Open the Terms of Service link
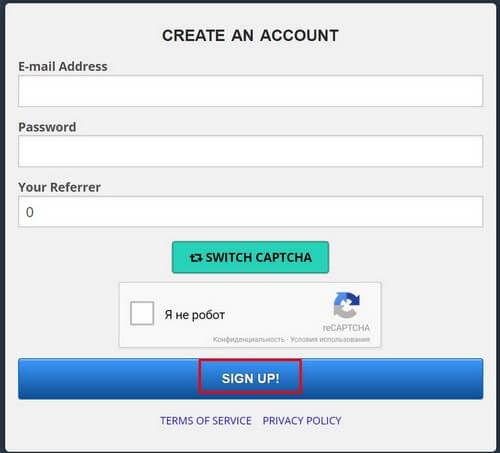500x453 pixels. [x=206, y=421]
